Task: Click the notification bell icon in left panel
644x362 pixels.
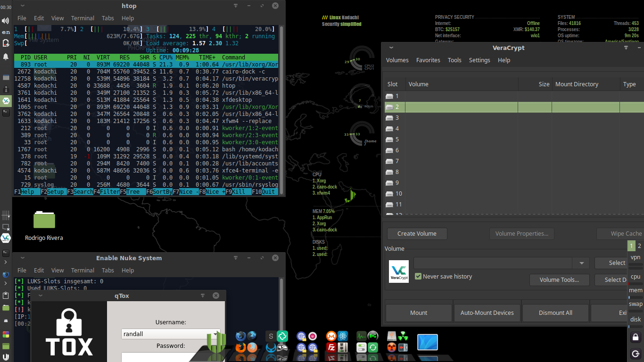Action: click(x=6, y=57)
